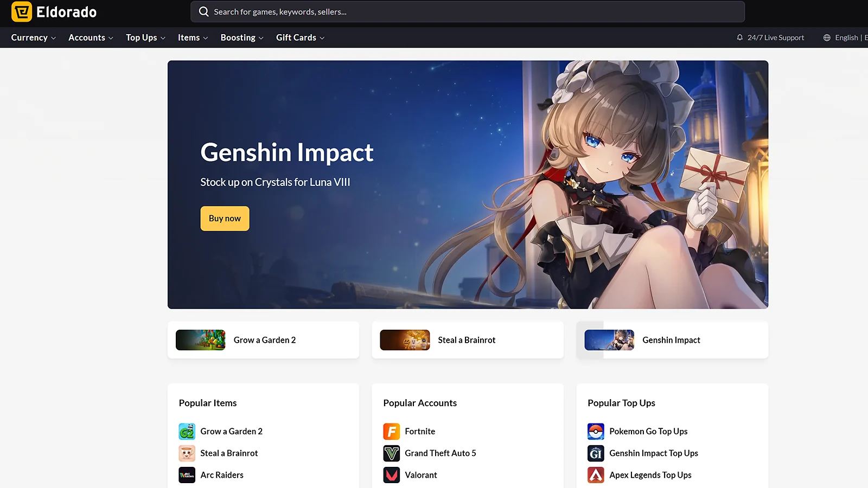The image size is (868, 488).
Task: Click the Eldorado brand name
Action: (66, 12)
